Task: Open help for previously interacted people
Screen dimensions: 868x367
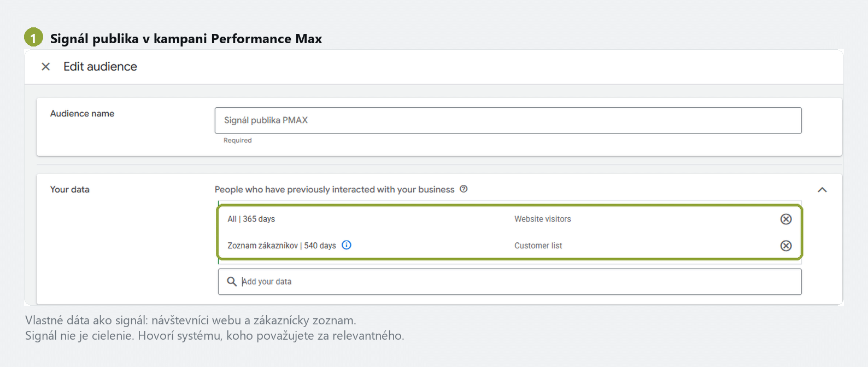Action: [x=464, y=189]
